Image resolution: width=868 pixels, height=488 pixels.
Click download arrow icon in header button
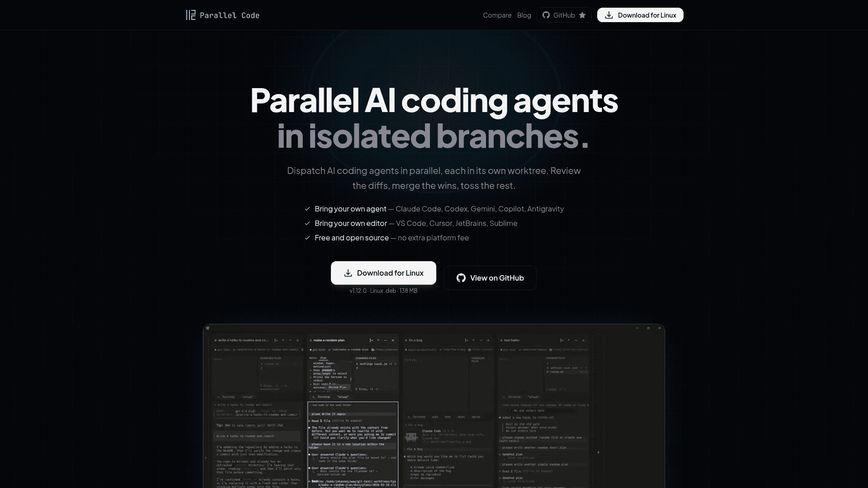click(x=609, y=15)
